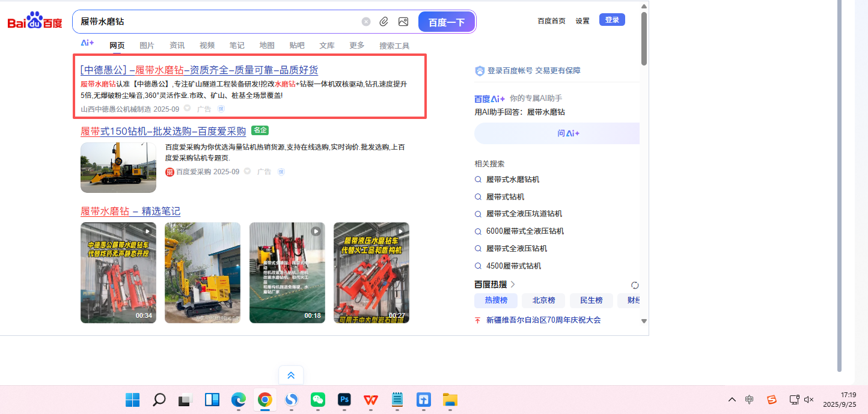Click related search 履带式全液压坑道钻机
Viewport: 868px width, 414px height.
[524, 214]
